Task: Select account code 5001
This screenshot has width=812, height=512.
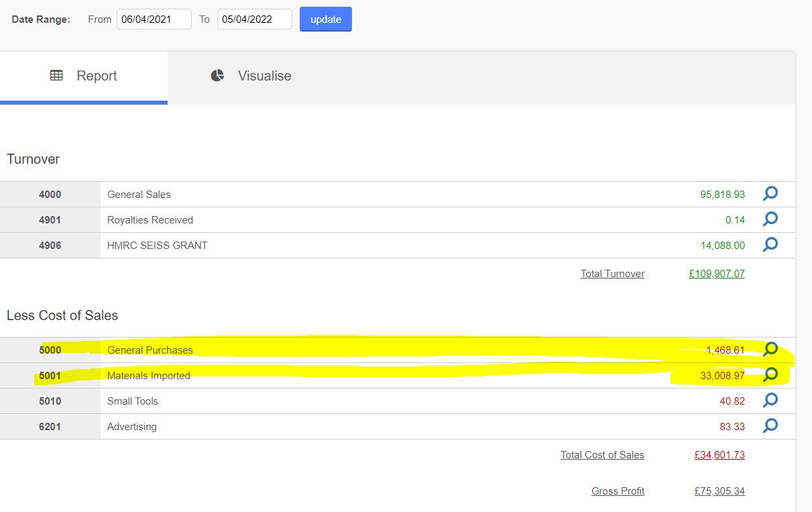Action: 50,376
